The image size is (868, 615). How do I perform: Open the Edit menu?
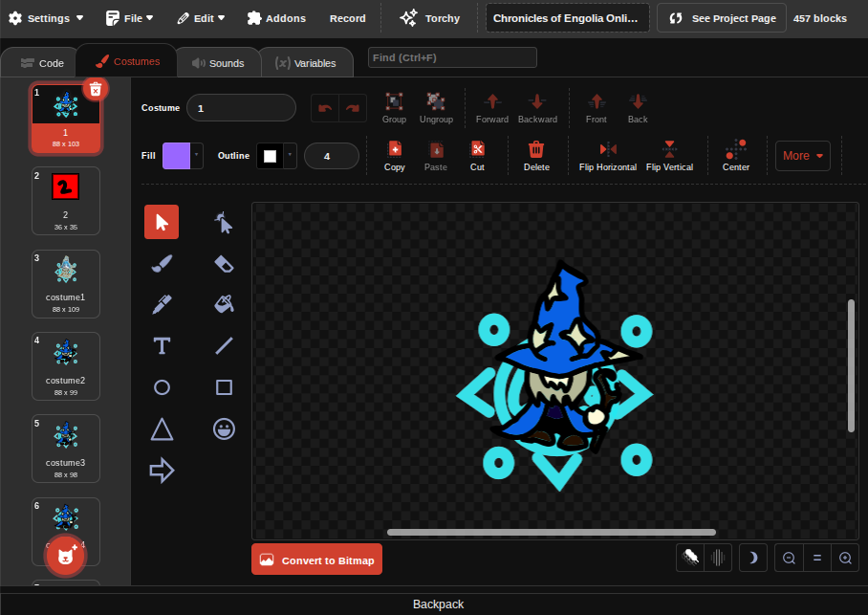[201, 18]
